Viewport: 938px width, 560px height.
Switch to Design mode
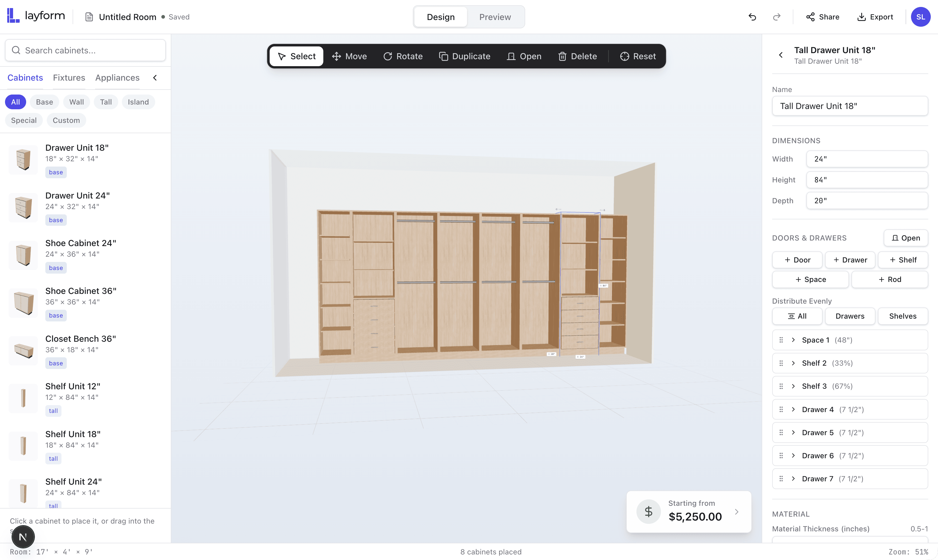pyautogui.click(x=441, y=17)
